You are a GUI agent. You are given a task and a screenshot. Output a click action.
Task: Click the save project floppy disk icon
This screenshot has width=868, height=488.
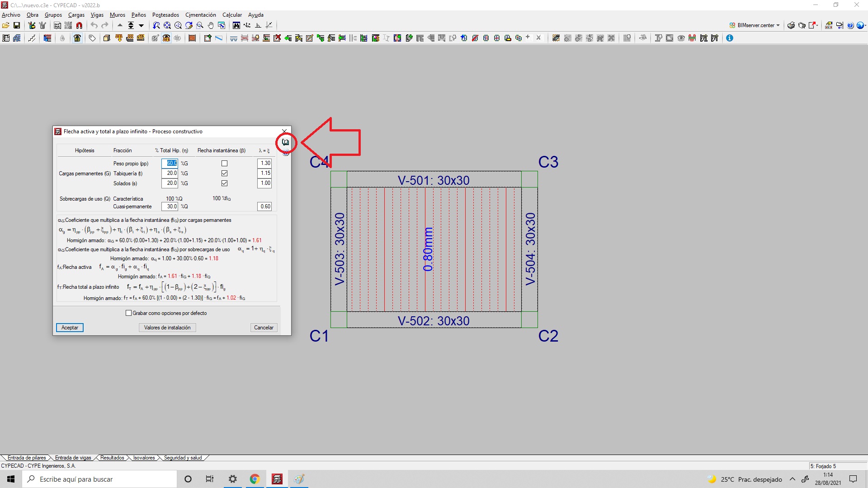[17, 25]
